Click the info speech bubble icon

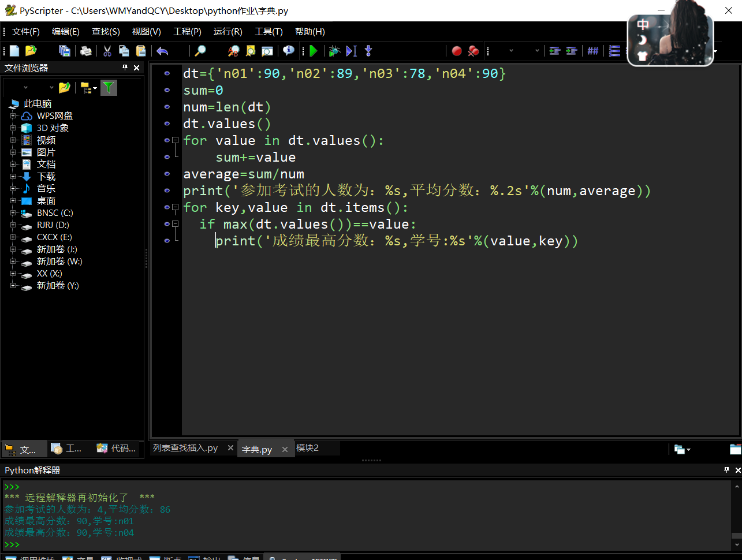click(289, 51)
